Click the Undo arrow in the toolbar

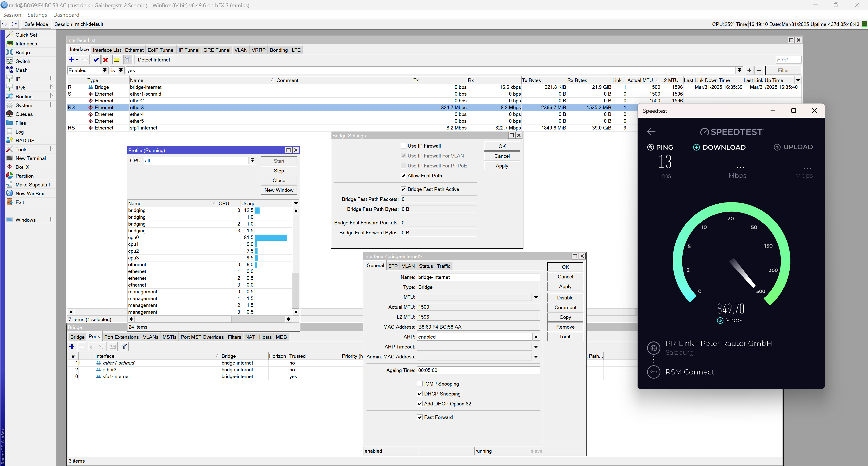pyautogui.click(x=5, y=24)
